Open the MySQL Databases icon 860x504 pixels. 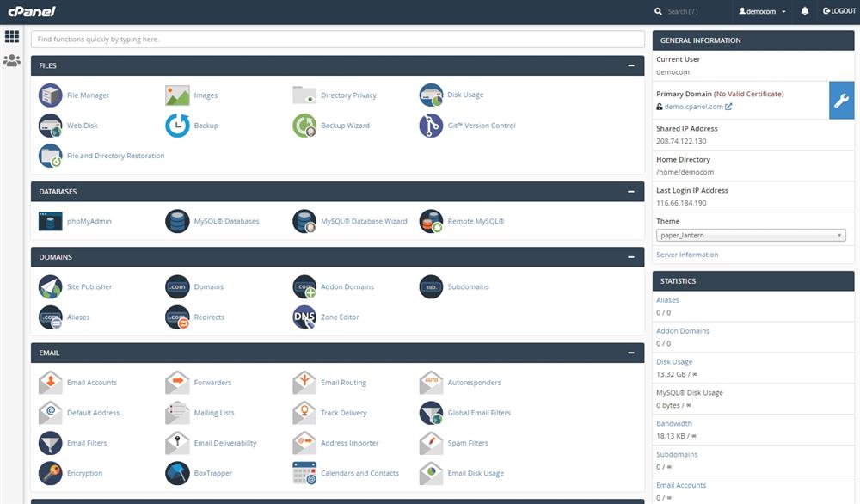click(177, 222)
